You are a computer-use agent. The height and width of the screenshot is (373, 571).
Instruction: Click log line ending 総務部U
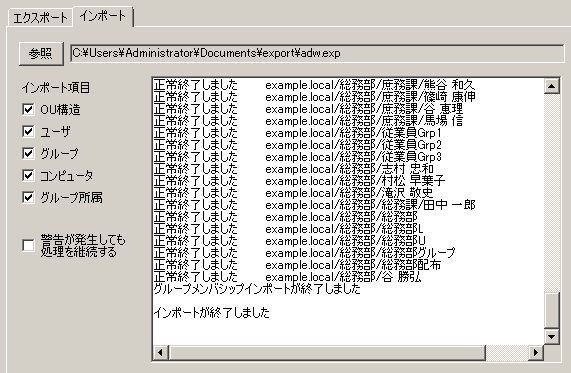[x=290, y=242]
